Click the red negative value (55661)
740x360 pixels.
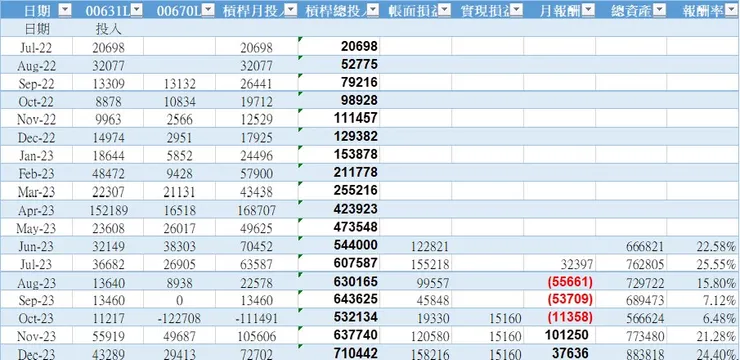point(560,282)
